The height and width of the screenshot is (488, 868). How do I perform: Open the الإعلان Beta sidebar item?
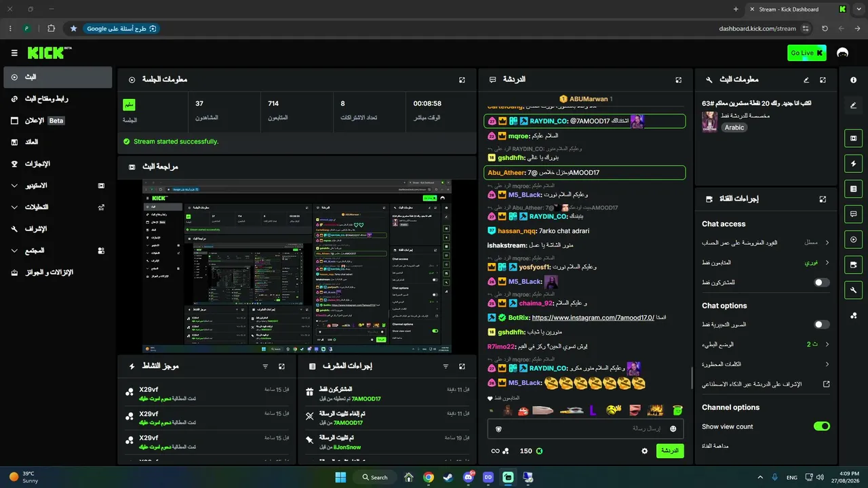(58, 121)
